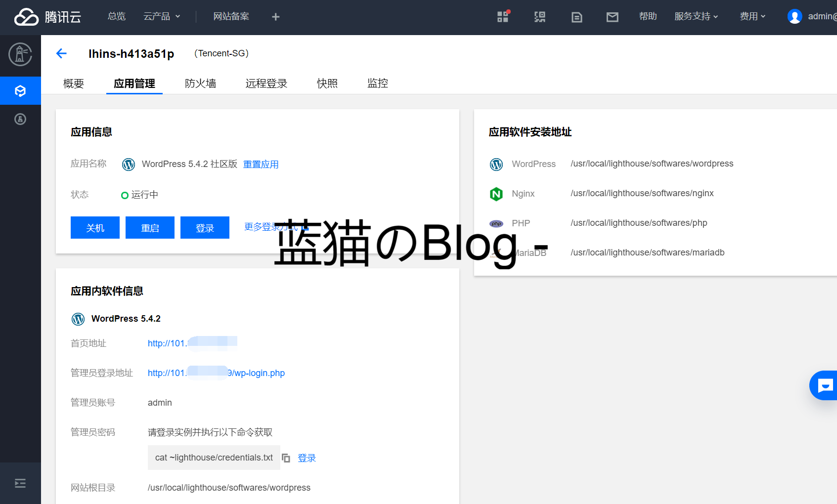Open the document ticket icon in header
This screenshot has height=504, width=837.
pos(576,17)
